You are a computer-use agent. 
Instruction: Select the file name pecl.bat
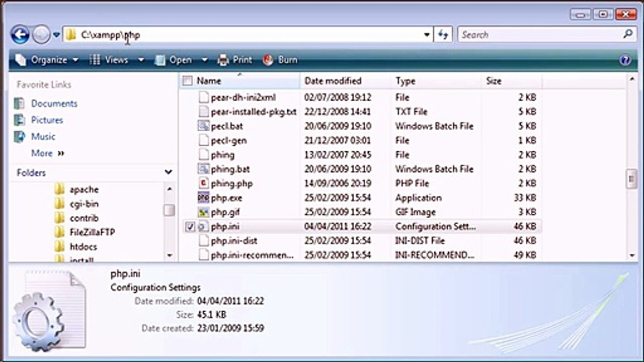(227, 126)
